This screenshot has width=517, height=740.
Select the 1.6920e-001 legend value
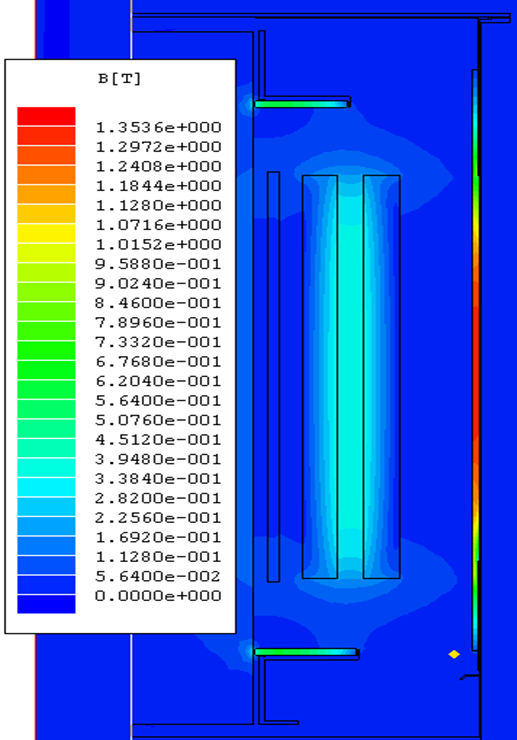pos(159,538)
